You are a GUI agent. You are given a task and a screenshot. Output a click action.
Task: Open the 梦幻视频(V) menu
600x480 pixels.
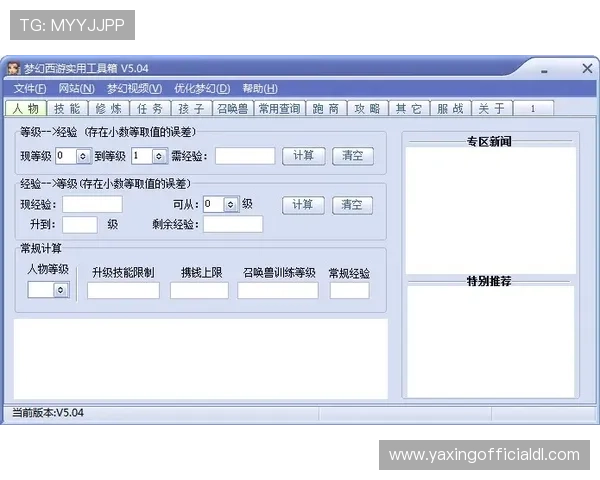pyautogui.click(x=134, y=89)
